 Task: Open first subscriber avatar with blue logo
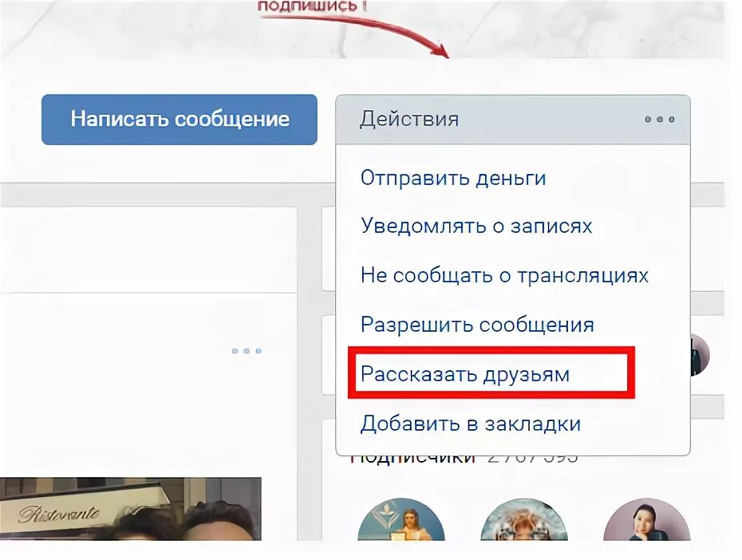401,519
